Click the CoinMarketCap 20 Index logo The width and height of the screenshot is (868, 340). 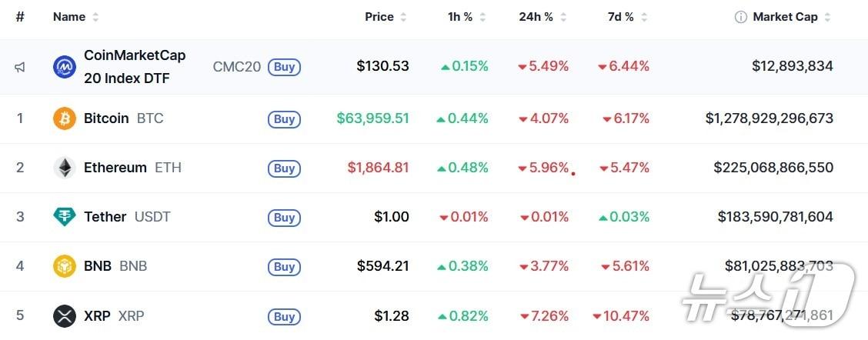65,67
